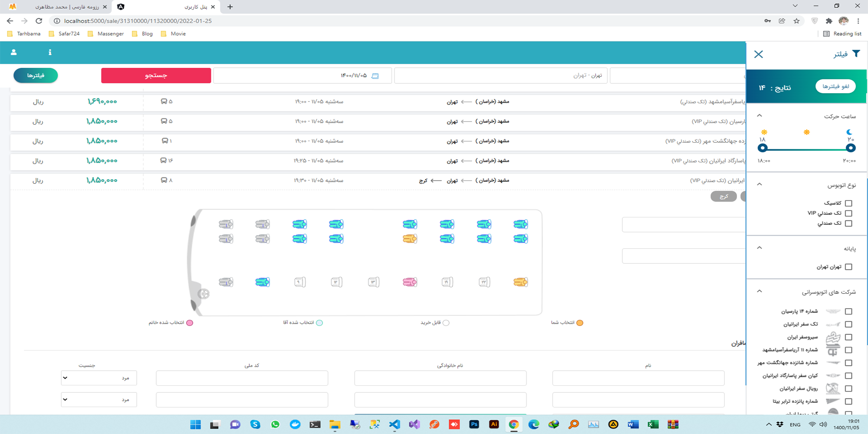The height and width of the screenshot is (434, 868).
Task: Open the calendar icon in the date field
Action: (x=375, y=76)
